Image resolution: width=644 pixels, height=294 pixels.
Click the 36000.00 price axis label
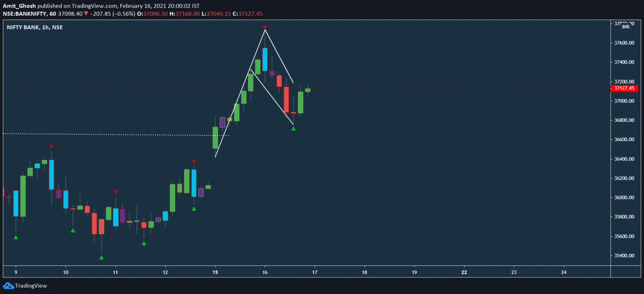click(624, 197)
